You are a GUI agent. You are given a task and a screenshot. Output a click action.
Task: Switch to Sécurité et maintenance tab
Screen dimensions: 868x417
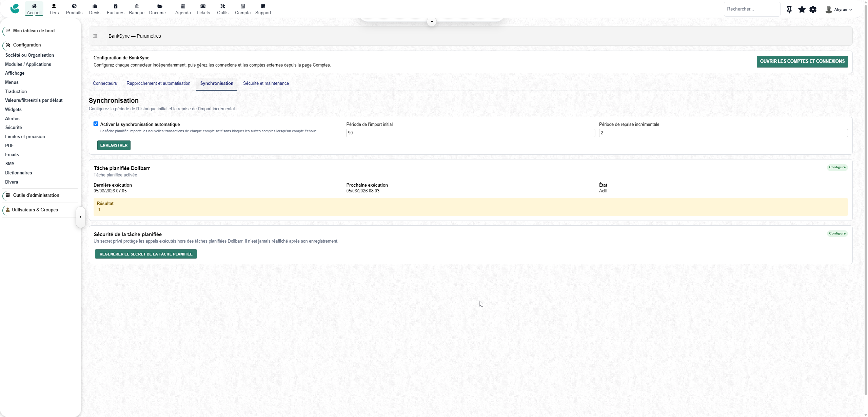point(266,83)
